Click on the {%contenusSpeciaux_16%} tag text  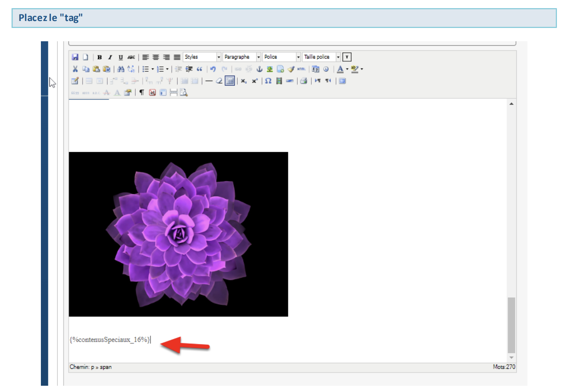coord(110,340)
